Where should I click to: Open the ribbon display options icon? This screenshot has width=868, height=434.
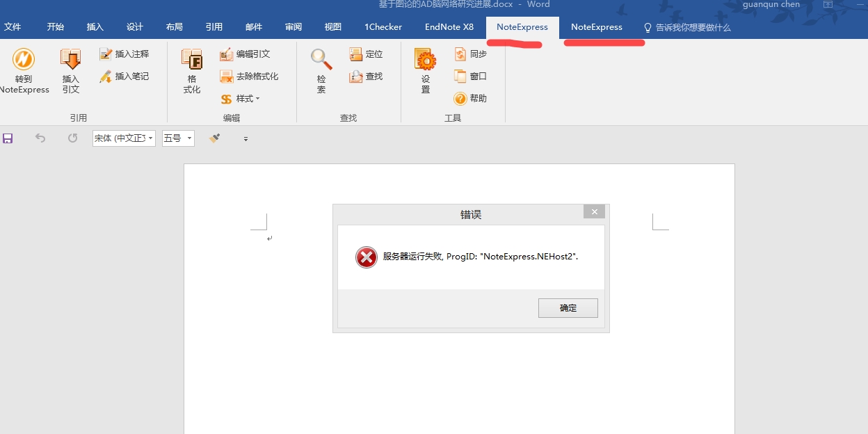[x=828, y=4]
